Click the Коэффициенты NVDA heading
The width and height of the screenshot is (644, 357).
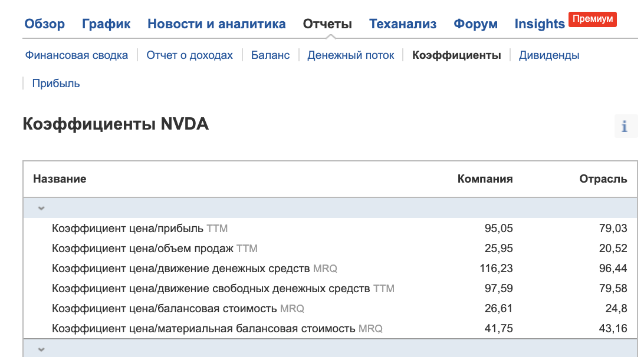[x=116, y=124]
